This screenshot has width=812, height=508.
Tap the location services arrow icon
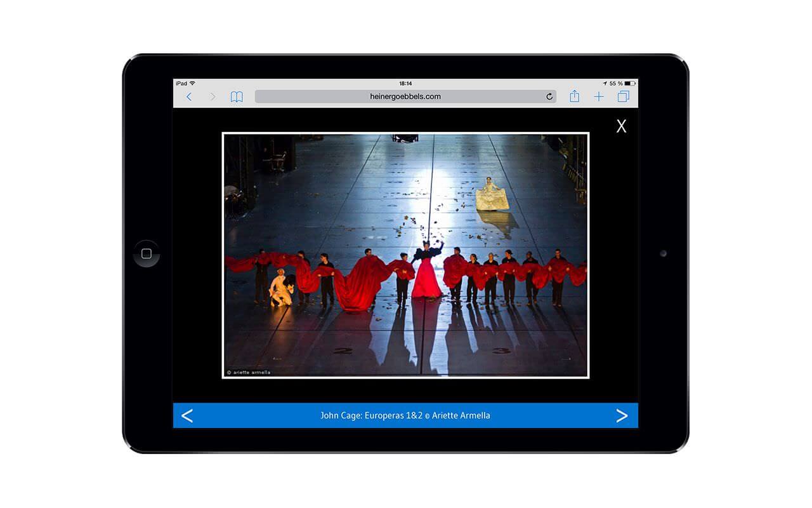pos(605,83)
